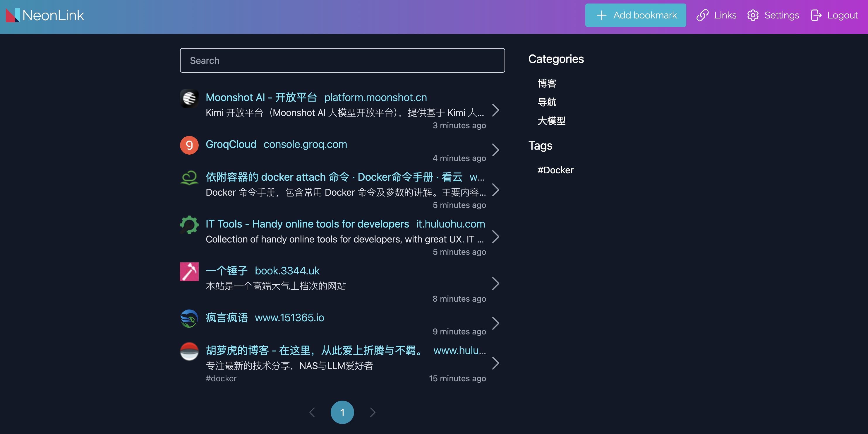Expand the 一个锤子 bookmark chevron
This screenshot has width=868, height=434.
(495, 283)
